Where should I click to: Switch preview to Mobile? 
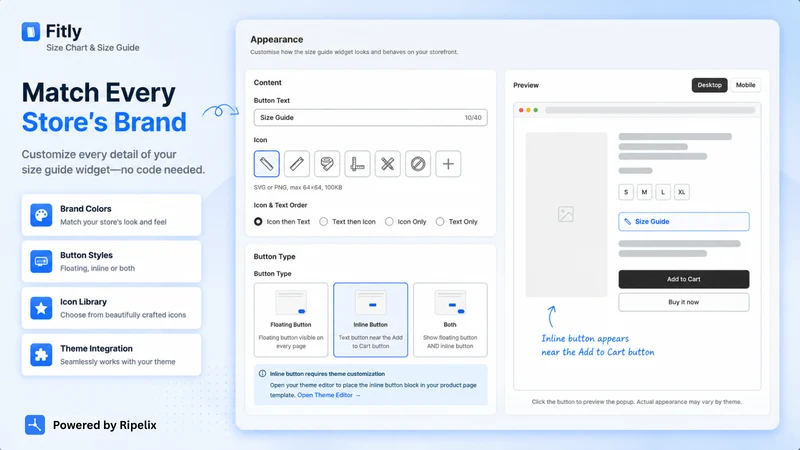[745, 85]
